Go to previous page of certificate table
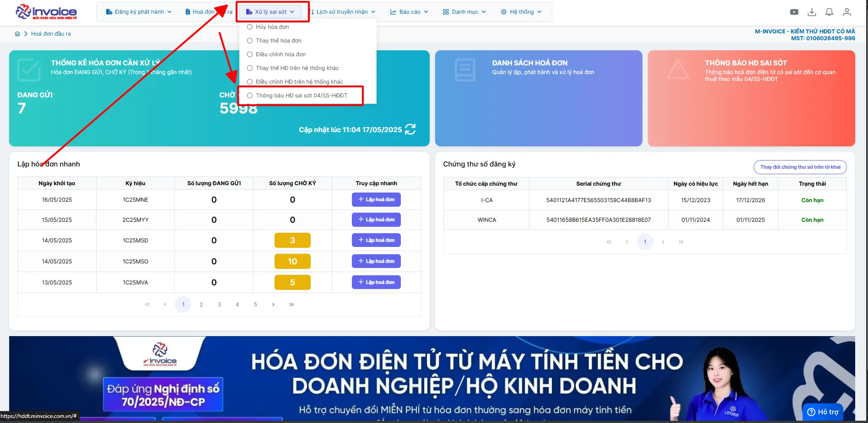Viewport: 868px width, 423px height. click(x=627, y=242)
